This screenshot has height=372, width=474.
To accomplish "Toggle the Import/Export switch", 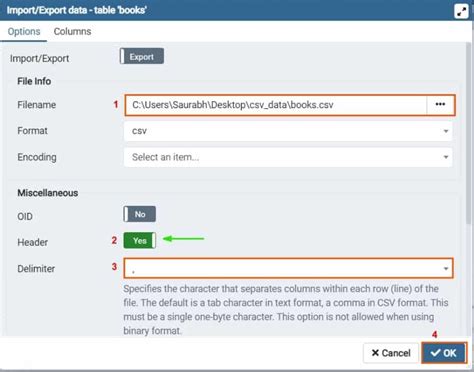I will (x=142, y=56).
